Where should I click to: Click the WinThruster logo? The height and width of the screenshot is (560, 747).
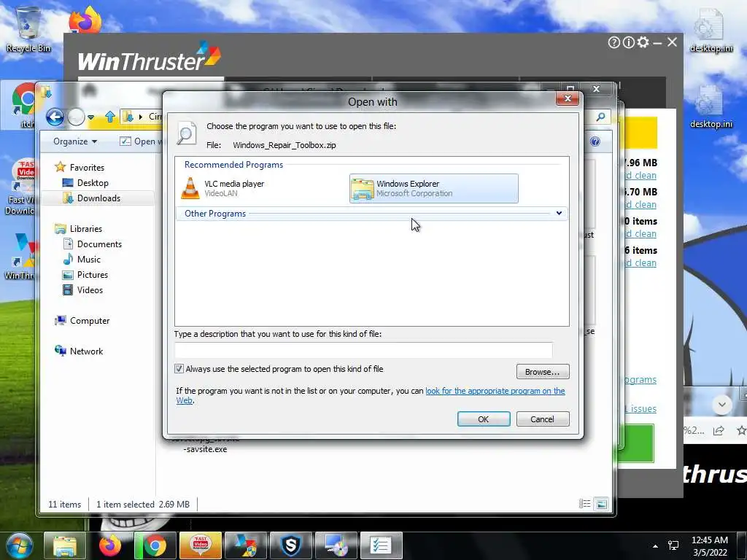149,57
